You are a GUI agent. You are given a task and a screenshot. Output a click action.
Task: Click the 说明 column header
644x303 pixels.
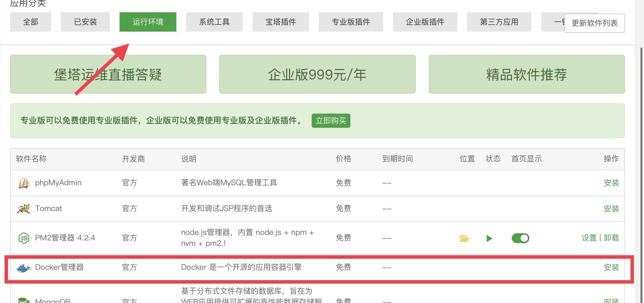click(x=189, y=159)
